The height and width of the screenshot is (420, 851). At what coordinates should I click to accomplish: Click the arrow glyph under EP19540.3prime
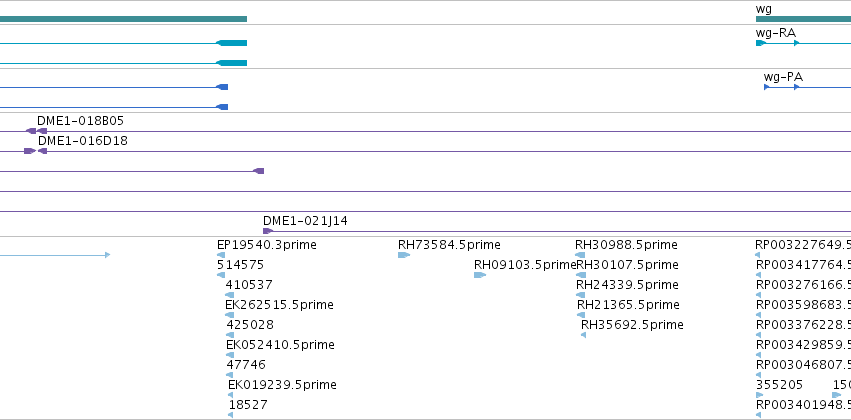221,255
